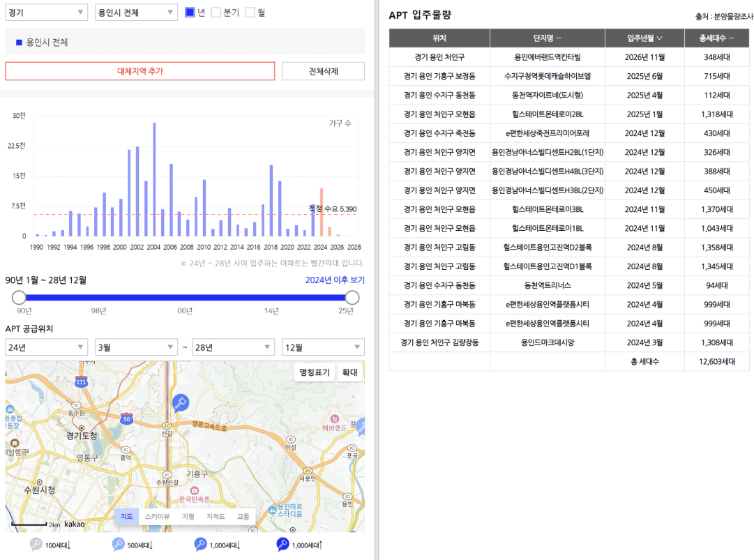Click the 대체지역 추가 button
754x560 pixels.
pos(140,71)
